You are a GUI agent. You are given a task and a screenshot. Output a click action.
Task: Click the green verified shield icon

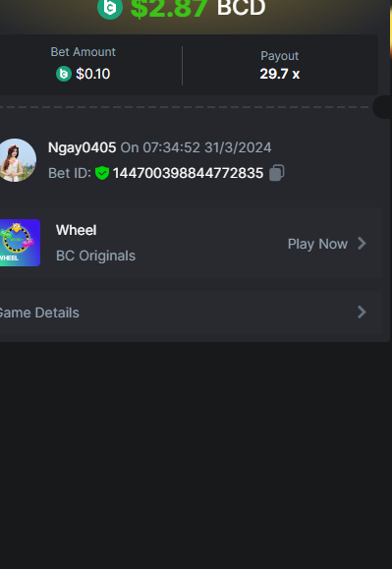click(x=102, y=173)
